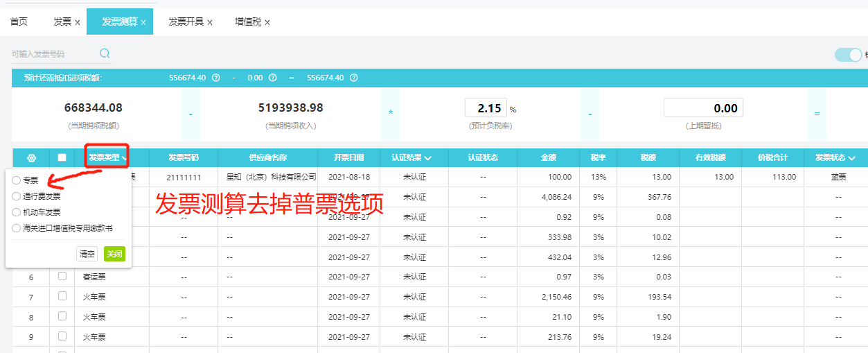Click the green 关闭 button

click(x=114, y=254)
